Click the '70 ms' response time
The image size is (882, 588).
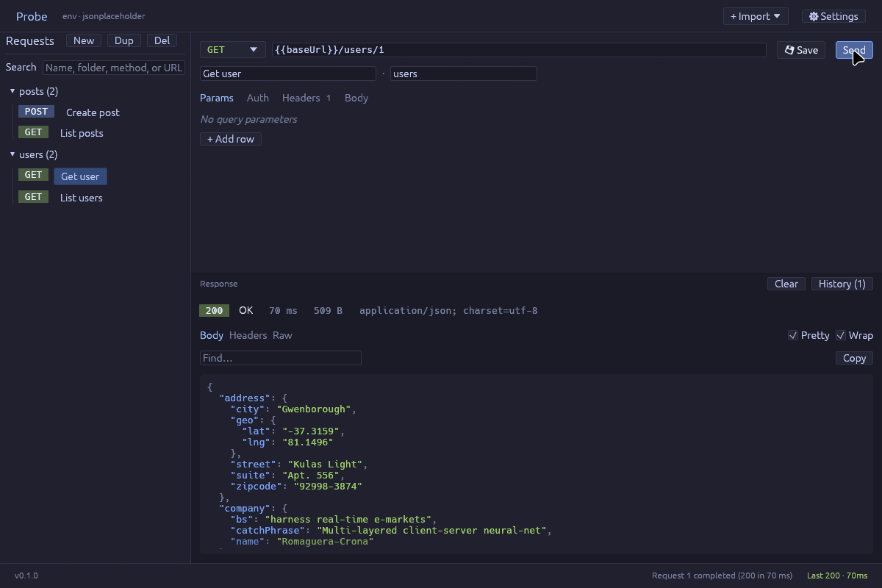tap(284, 311)
